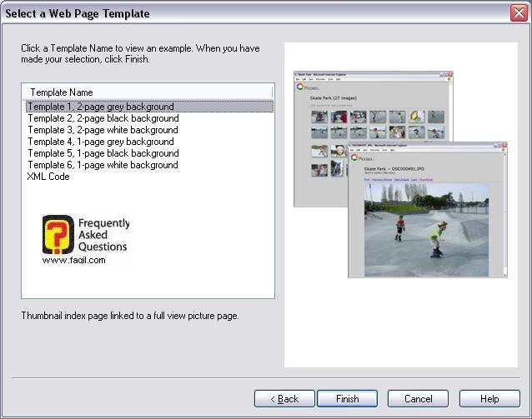Open the www.faqil.com link
The image size is (532, 419).
[74, 260]
